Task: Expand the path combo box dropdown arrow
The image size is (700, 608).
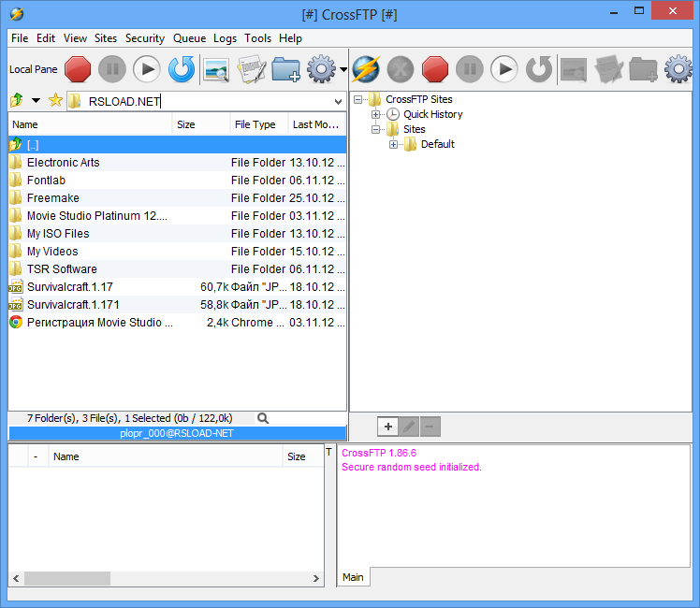Action: [x=339, y=102]
